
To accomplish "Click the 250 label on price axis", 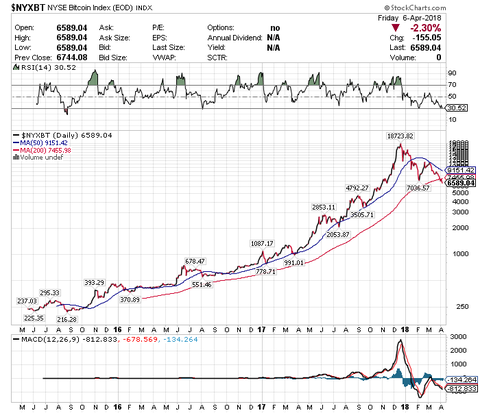I will click(x=462, y=307).
